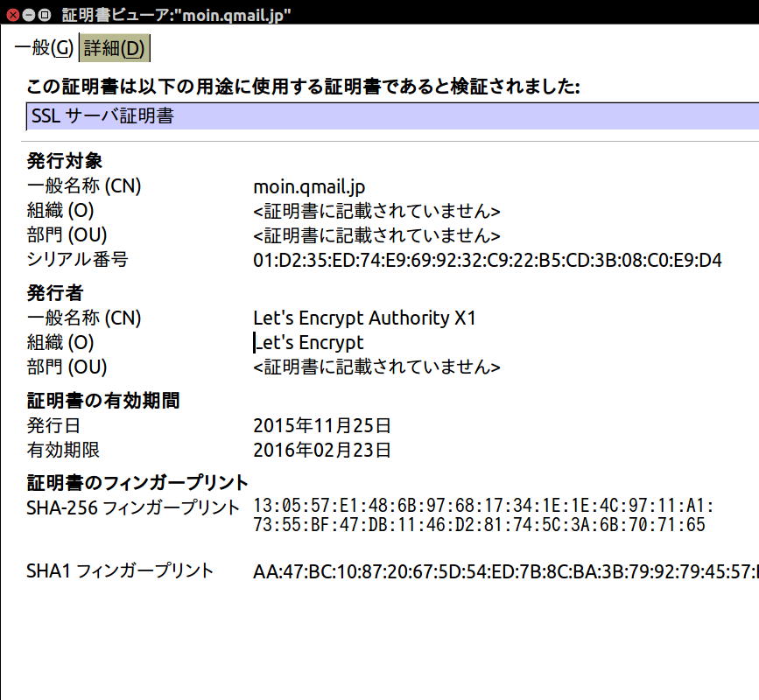Minimize the certificate viewer window
The height and width of the screenshot is (700, 759).
tap(29, 15)
